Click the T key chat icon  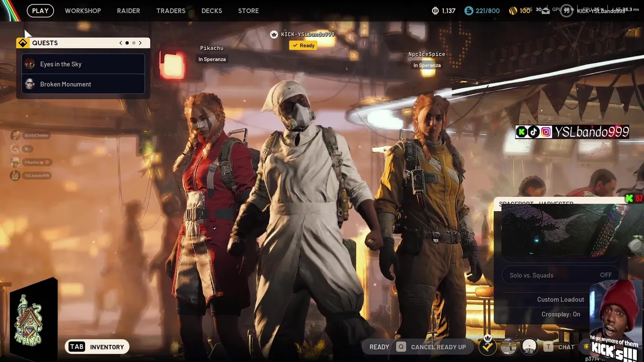click(548, 347)
